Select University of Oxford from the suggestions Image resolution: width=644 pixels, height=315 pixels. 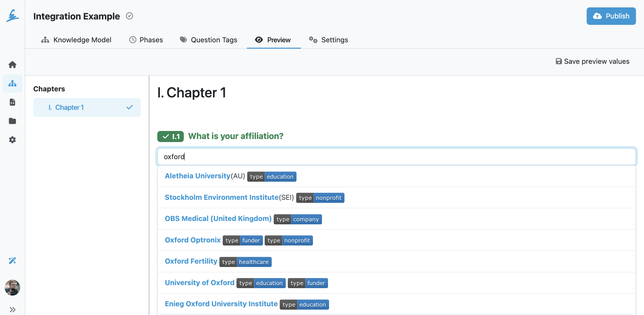point(199,282)
